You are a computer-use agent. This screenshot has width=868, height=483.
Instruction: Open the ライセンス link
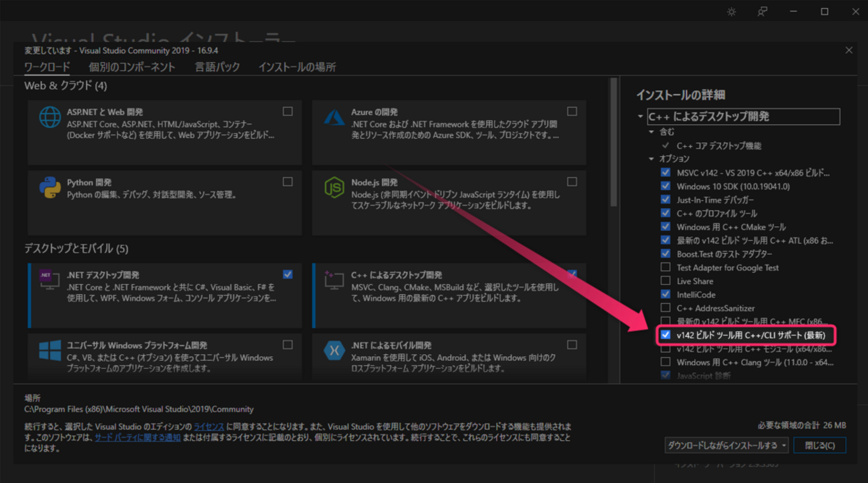click(209, 426)
